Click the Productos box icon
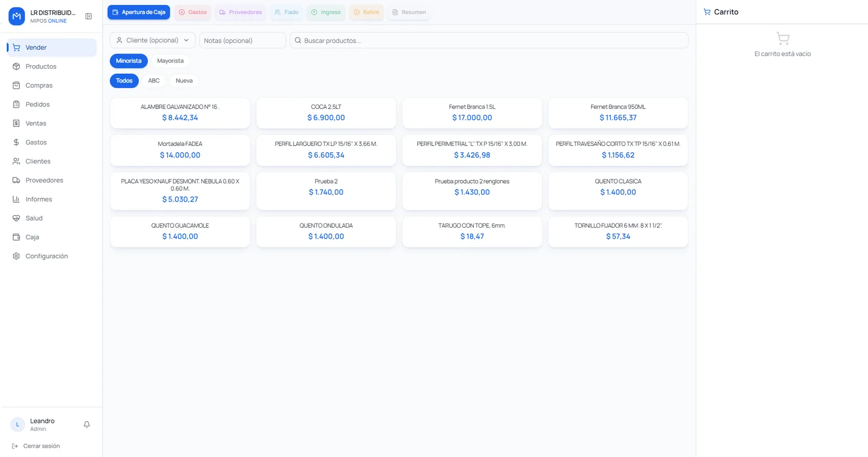The width and height of the screenshot is (868, 457). coord(16,67)
